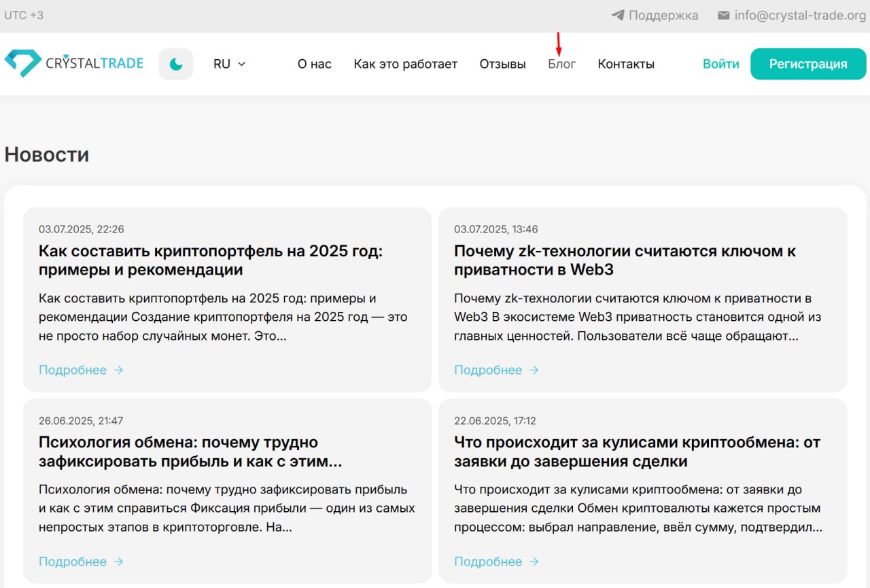Click arrow icon under zk-технологии article
The width and height of the screenshot is (870, 588).
point(534,370)
